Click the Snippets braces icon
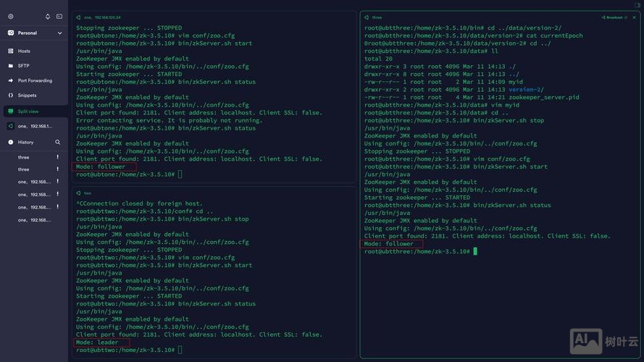644x362 pixels. 11,95
